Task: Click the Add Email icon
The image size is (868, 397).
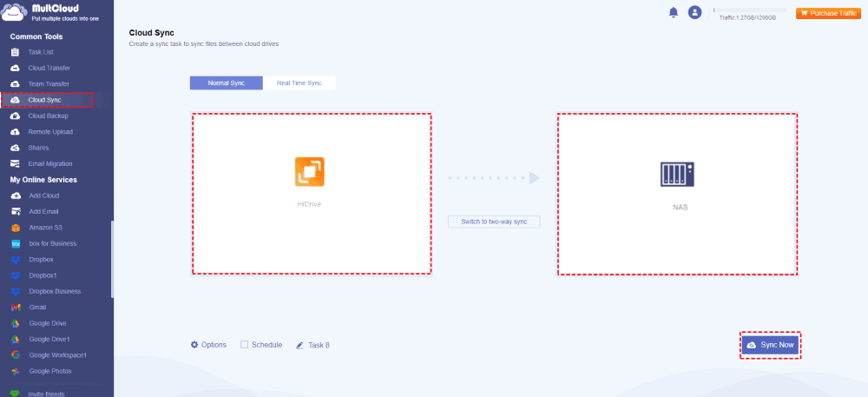Action: point(16,211)
